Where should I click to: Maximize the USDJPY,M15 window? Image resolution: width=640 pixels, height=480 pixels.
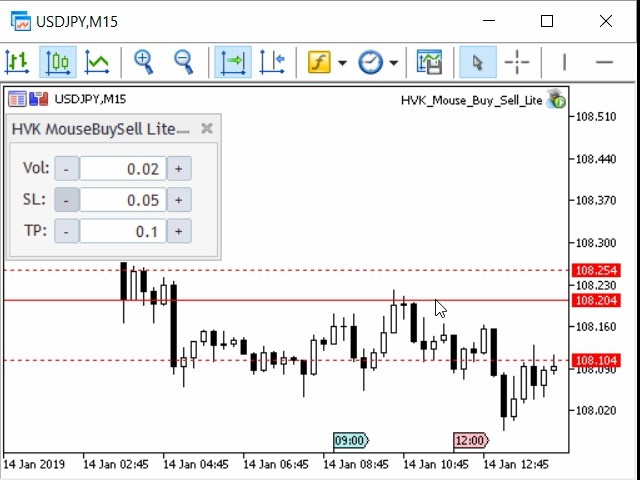[547, 21]
